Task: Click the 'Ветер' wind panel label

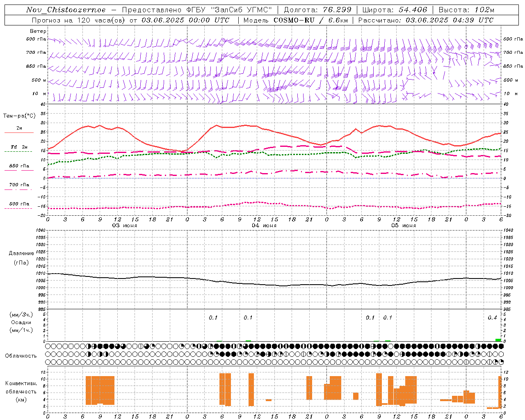Action: click(38, 31)
